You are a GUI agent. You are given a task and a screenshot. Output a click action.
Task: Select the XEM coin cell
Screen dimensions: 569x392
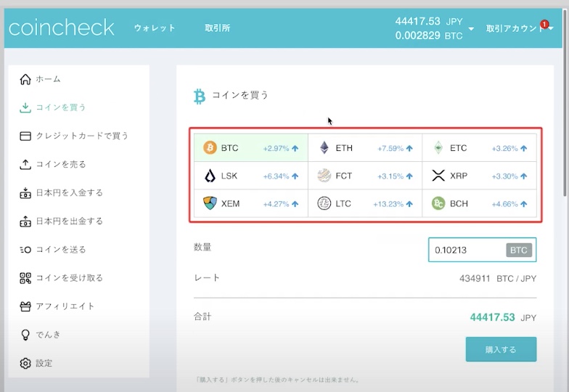tap(251, 203)
